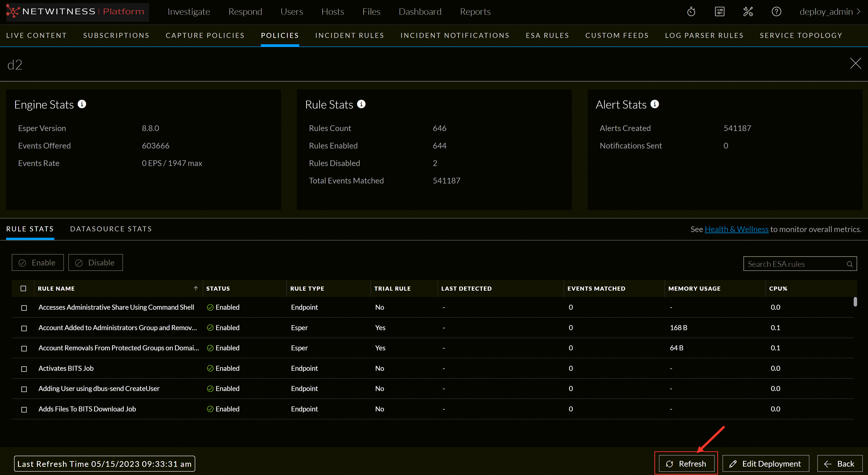The height and width of the screenshot is (475, 868).
Task: Click the Engine Stats info icon
Action: (x=82, y=104)
